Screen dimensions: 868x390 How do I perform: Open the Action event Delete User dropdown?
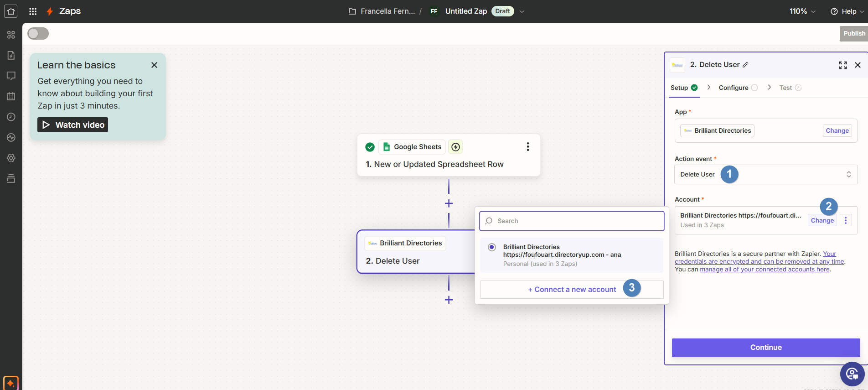point(766,174)
